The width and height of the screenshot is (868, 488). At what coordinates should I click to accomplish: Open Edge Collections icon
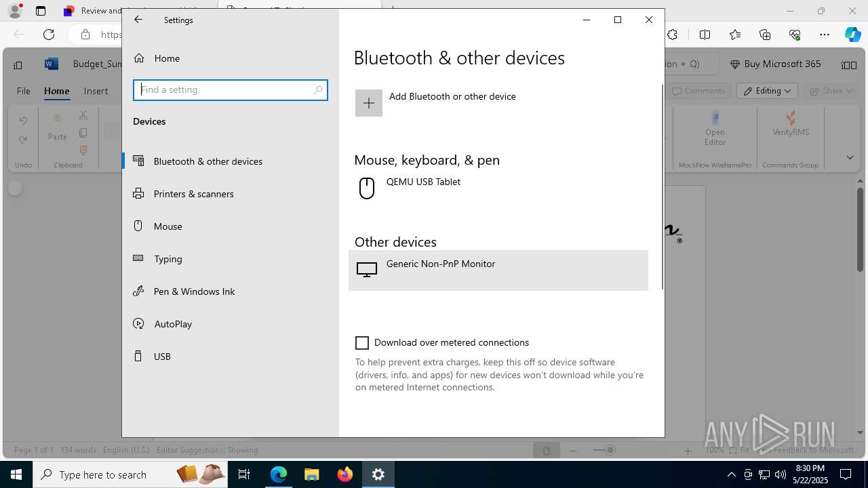pos(765,35)
